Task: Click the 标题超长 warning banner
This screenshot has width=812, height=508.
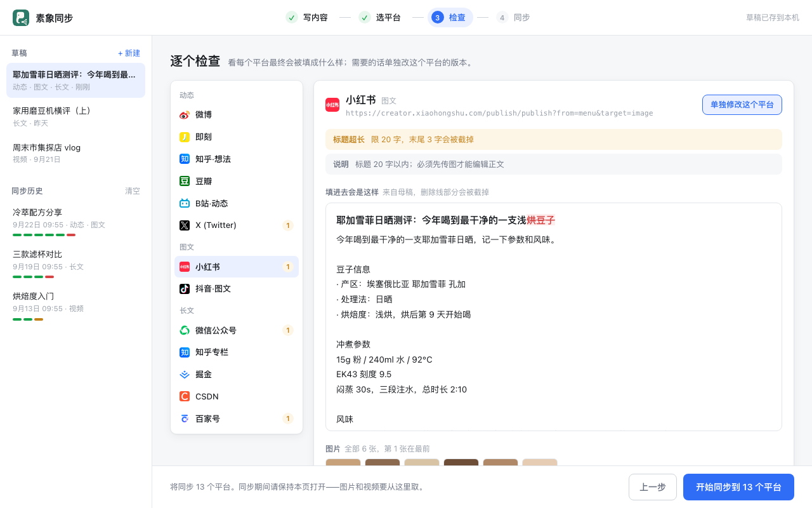Action: (x=554, y=139)
